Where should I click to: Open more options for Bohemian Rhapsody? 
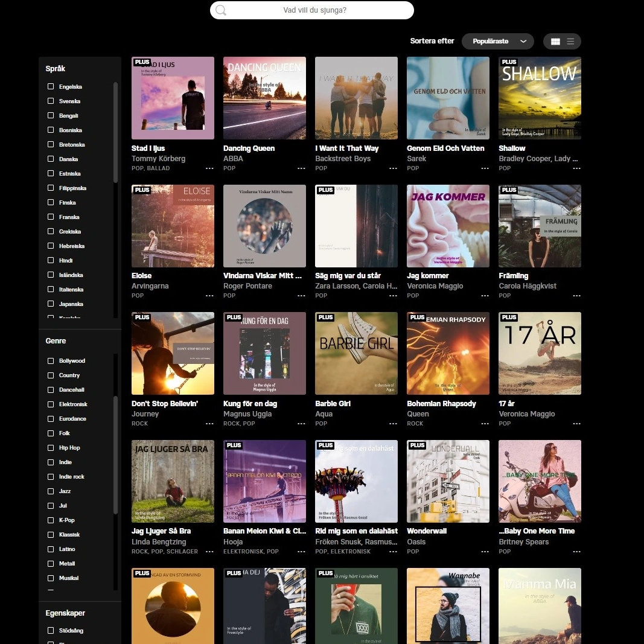[485, 424]
